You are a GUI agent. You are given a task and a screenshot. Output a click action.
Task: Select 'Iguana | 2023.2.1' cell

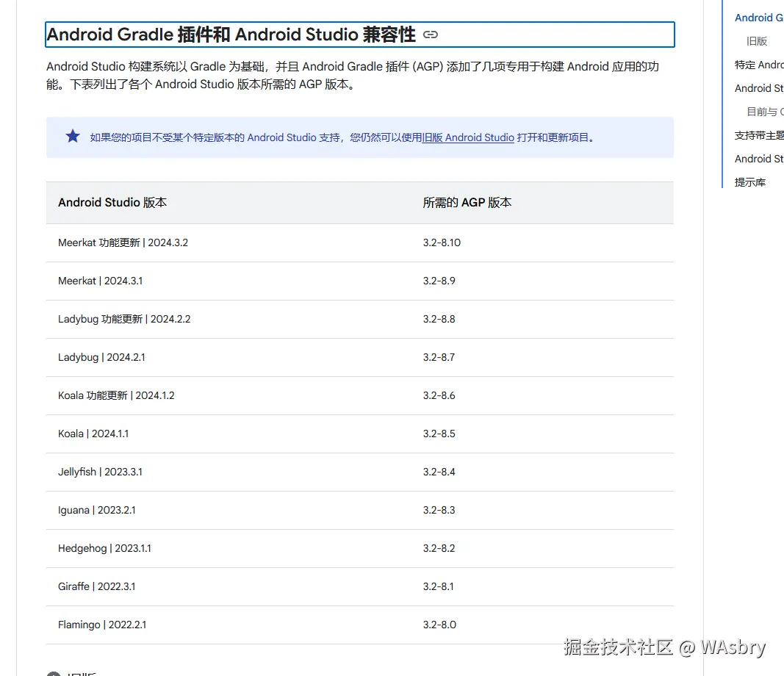[x=96, y=511]
